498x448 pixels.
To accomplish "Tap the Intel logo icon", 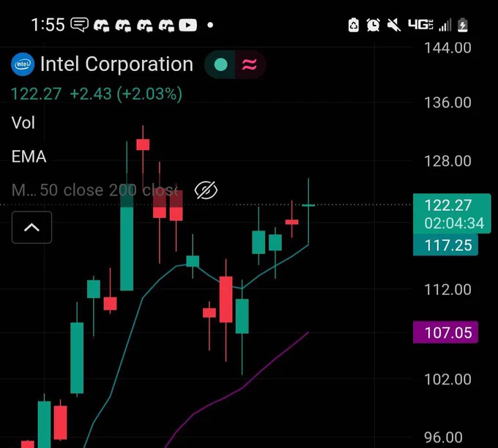I will [x=23, y=64].
